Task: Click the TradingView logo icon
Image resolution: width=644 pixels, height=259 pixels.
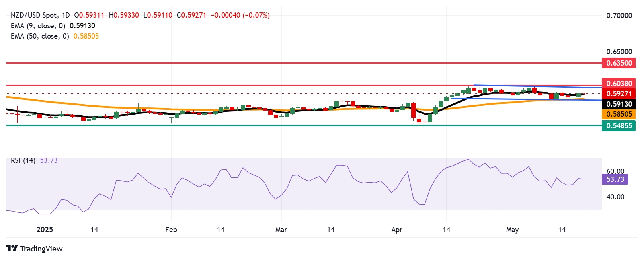Action: click(x=12, y=249)
